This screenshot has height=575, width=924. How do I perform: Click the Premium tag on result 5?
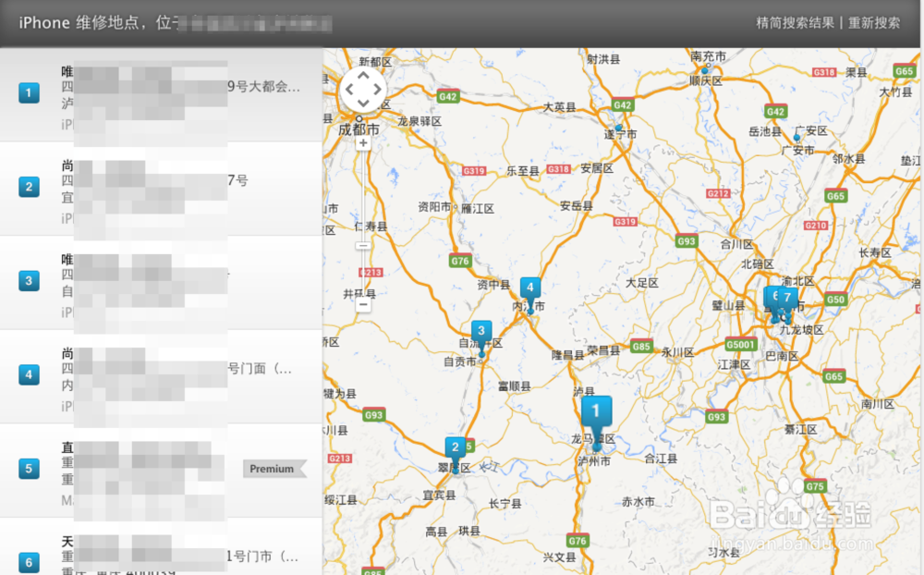coord(274,469)
